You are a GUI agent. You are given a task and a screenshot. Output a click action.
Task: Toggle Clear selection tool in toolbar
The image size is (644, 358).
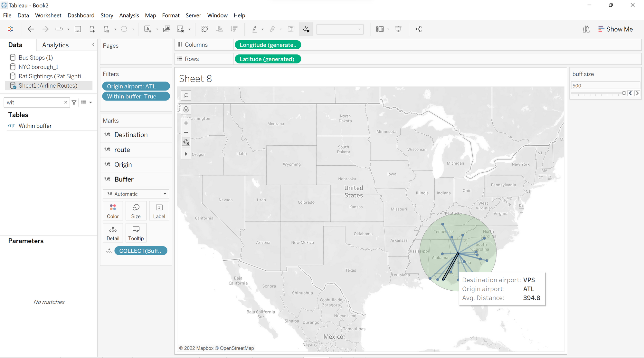306,29
